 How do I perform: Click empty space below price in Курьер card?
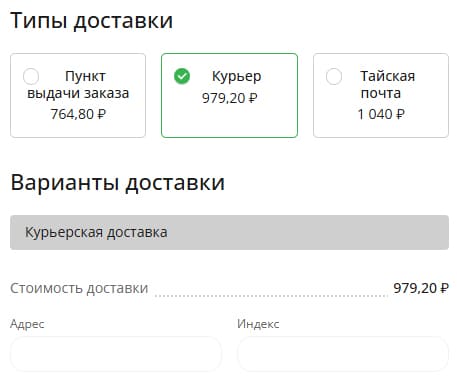pyautogui.click(x=230, y=121)
